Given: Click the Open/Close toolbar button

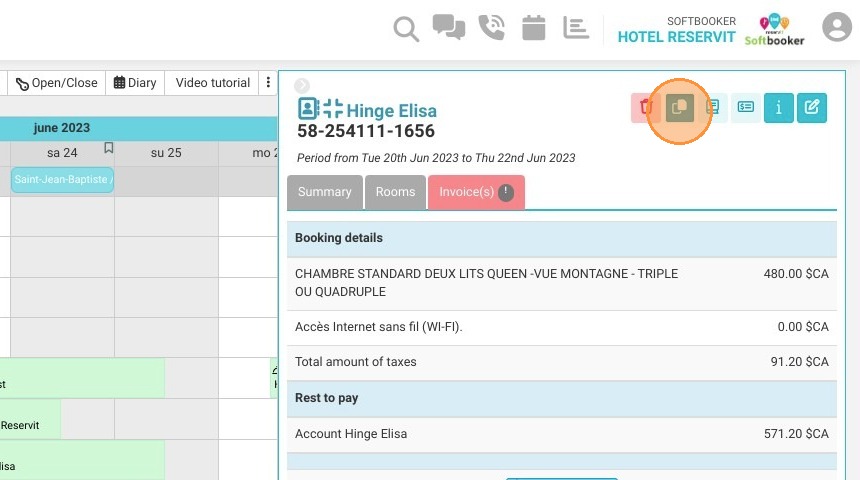Looking at the screenshot, I should [56, 83].
